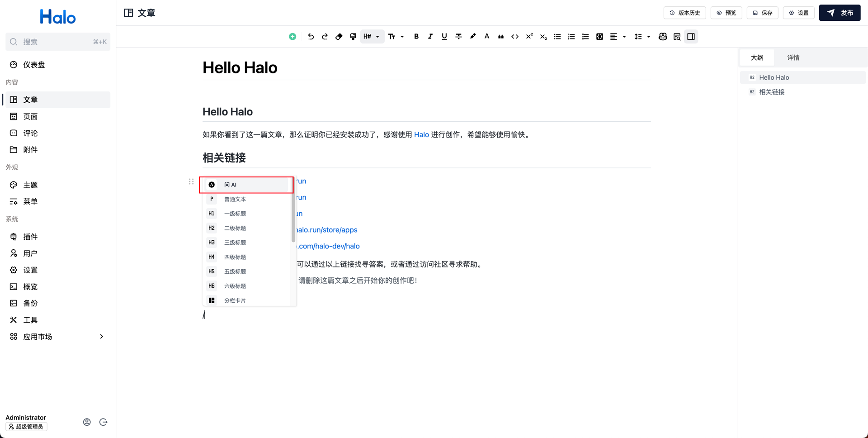Open 插件 plugins in sidebar
This screenshot has width=868, height=438.
(x=58, y=237)
